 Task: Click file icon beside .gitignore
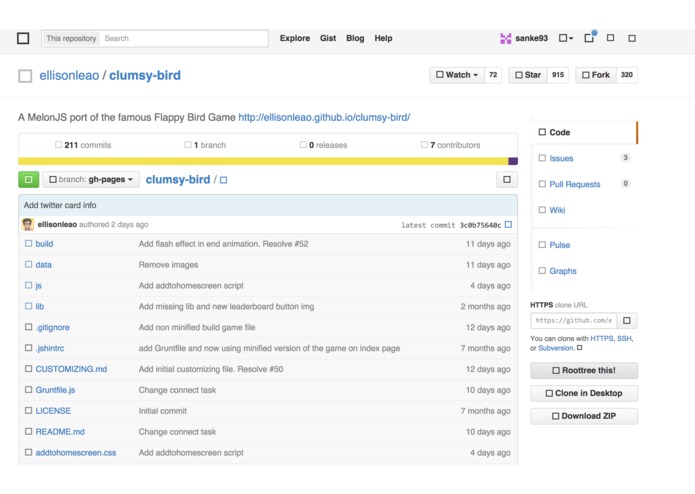(x=28, y=327)
